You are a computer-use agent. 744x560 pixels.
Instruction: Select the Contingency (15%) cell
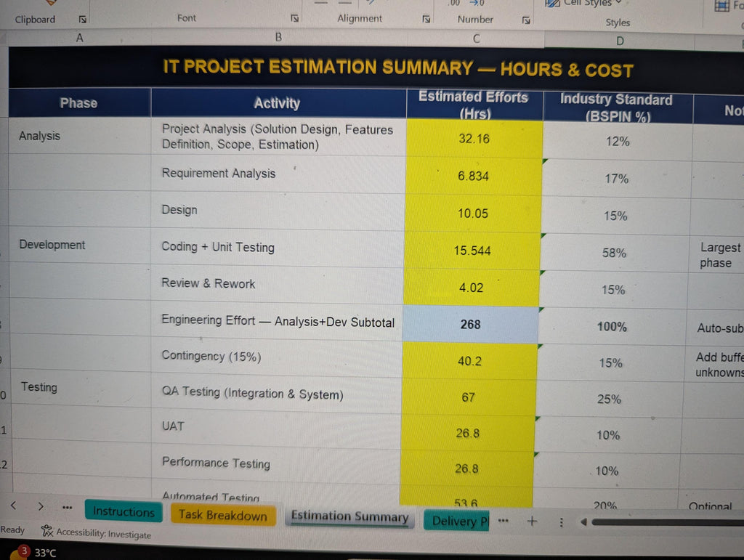pyautogui.click(x=277, y=357)
